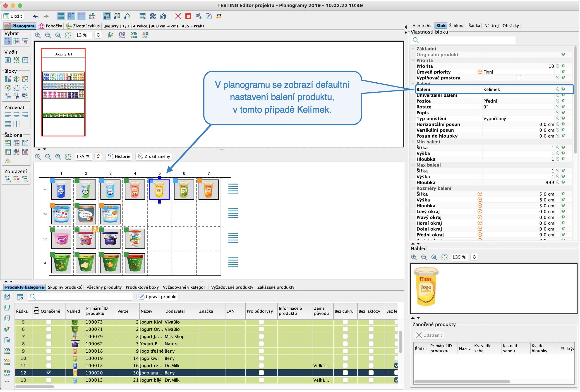Viewport: 580px width, 392px height.
Task: Open the Pobočka tab
Action: pos(51,26)
